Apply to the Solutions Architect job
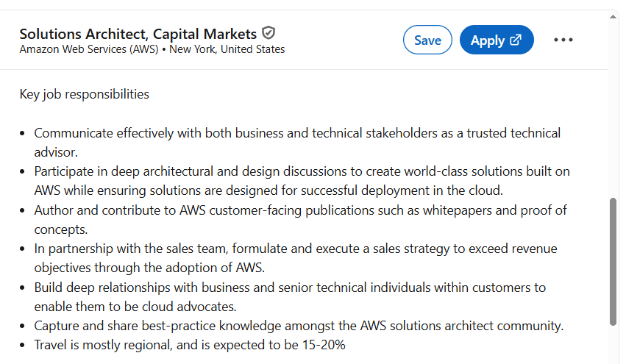The height and width of the screenshot is (364, 626). [488, 40]
